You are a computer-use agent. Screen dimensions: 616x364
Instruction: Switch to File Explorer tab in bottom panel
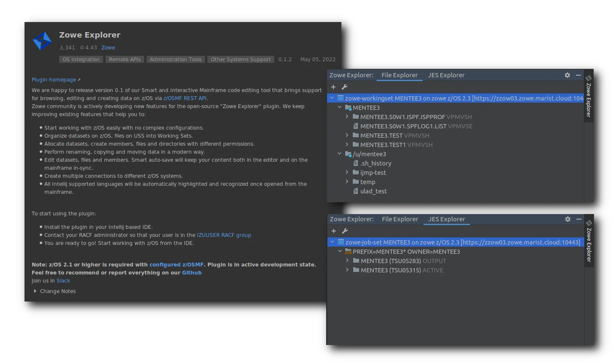pyautogui.click(x=400, y=219)
